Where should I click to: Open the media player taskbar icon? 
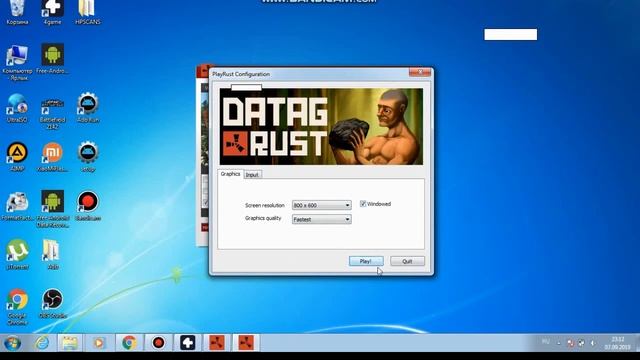pyautogui.click(x=99, y=343)
